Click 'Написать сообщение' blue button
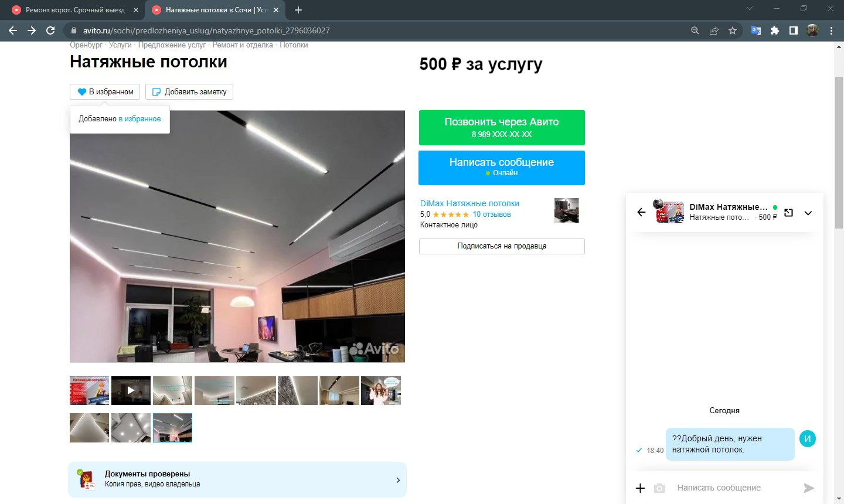This screenshot has width=844, height=504. tap(502, 168)
